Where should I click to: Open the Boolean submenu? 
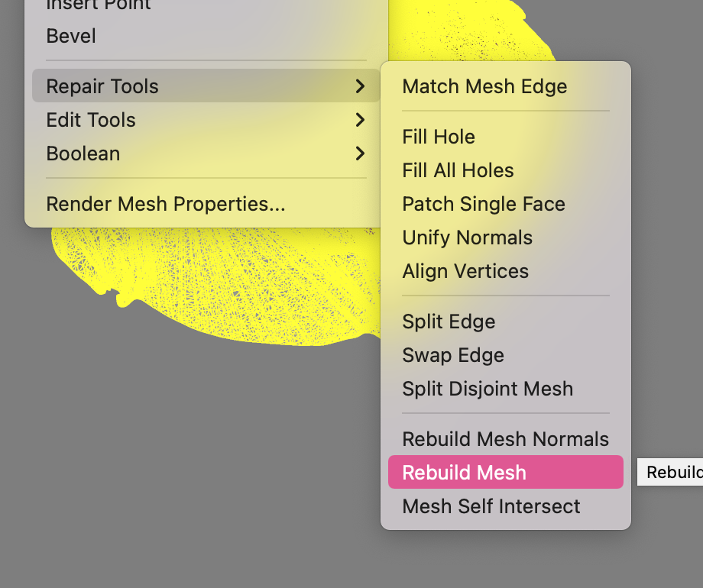pyautogui.click(x=83, y=153)
